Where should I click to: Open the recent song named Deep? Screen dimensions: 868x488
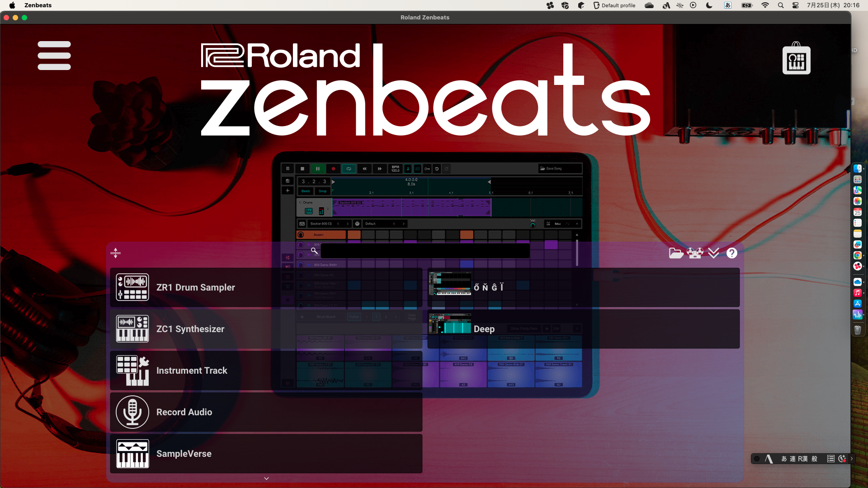pyautogui.click(x=583, y=329)
